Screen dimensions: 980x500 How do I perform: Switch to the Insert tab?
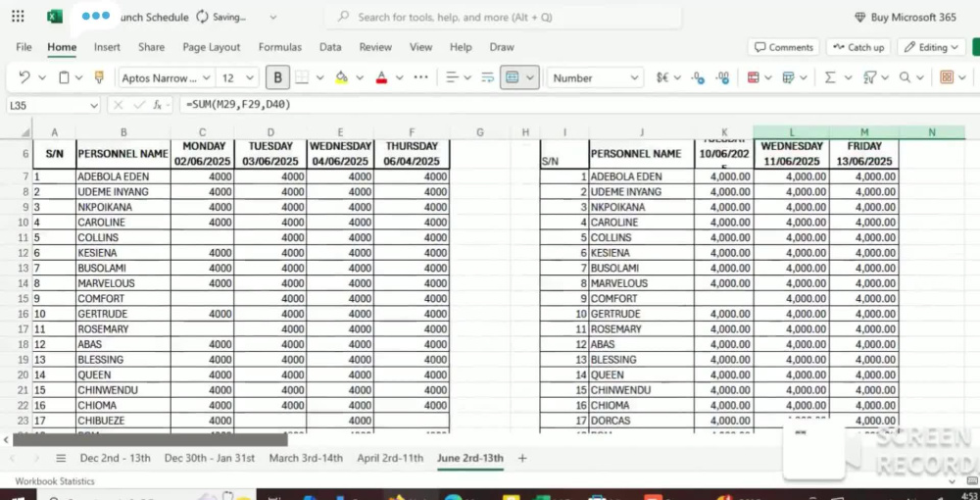[107, 47]
